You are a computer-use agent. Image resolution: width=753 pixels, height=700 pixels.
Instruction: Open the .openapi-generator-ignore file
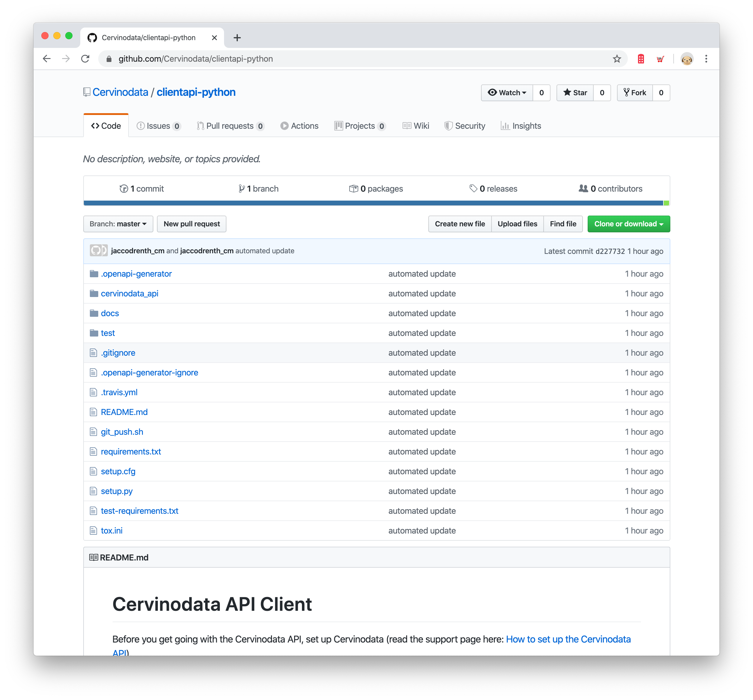[x=150, y=372]
